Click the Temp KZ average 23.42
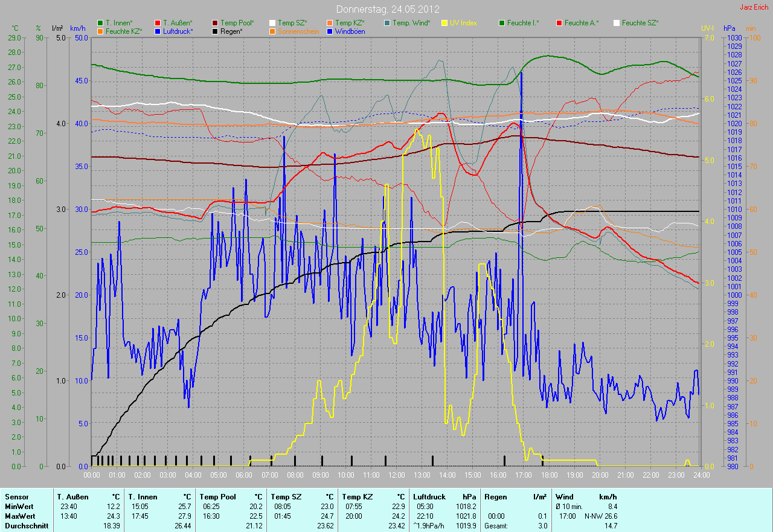Screen dimensions: 773x532 pyautogui.click(x=397, y=526)
